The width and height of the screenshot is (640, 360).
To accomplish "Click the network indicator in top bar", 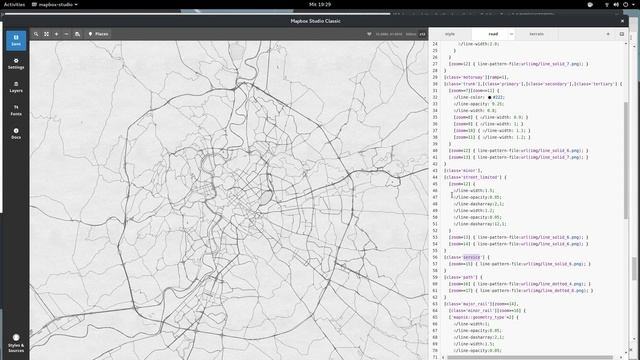I will 607,4.
